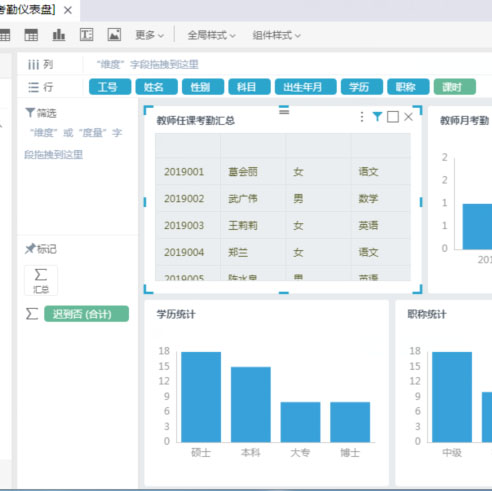Insert an image component
Image resolution: width=492 pixels, height=491 pixels.
tap(114, 35)
